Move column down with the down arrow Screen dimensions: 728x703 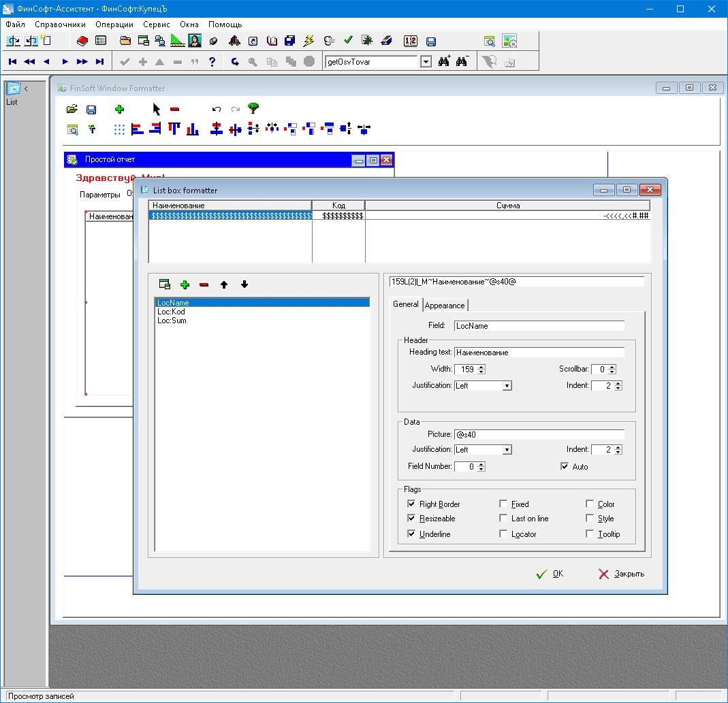click(244, 284)
